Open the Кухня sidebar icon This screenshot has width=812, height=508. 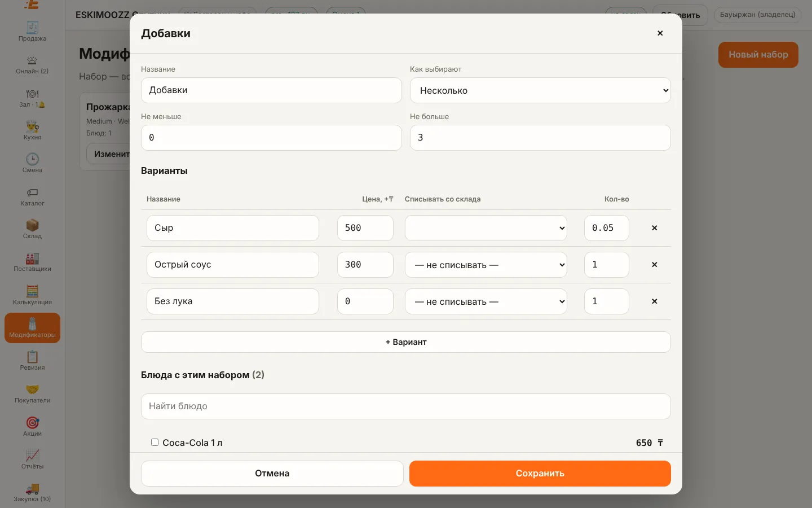coord(32,130)
